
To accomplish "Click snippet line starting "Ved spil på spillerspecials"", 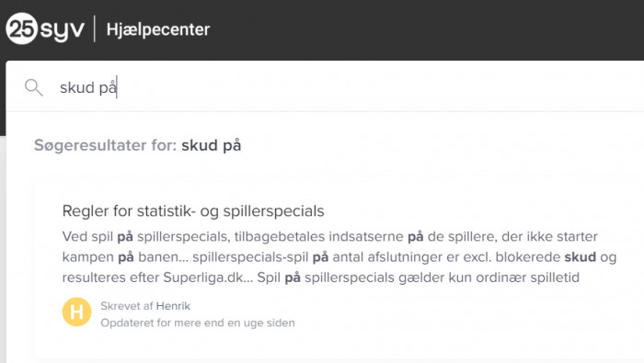I will (329, 237).
